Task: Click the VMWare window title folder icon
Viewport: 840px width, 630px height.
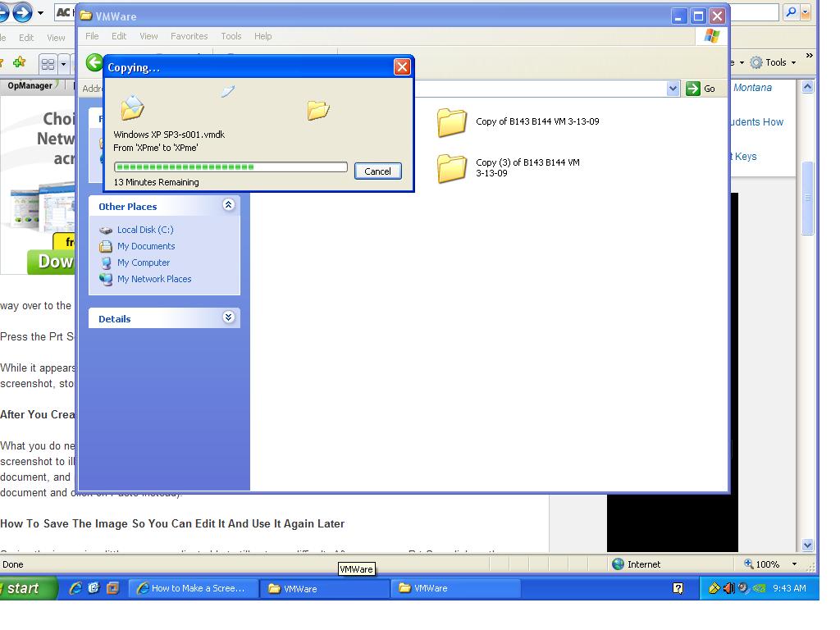Action: (85, 16)
